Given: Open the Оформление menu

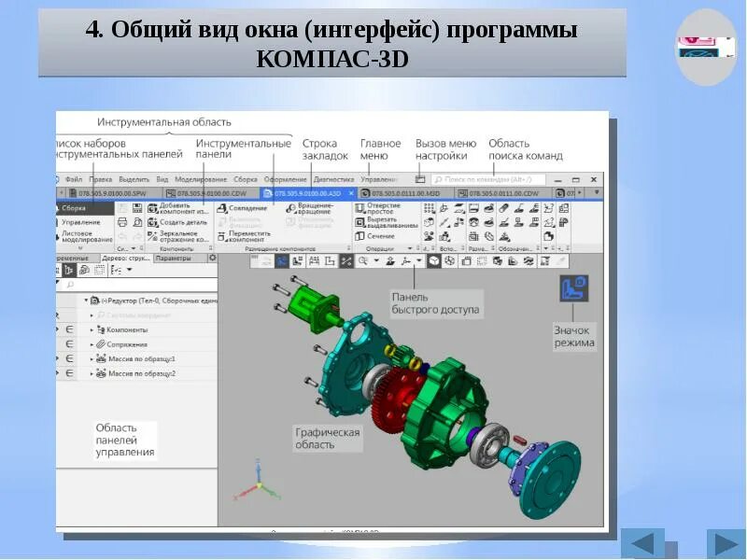Looking at the screenshot, I should (x=286, y=179).
